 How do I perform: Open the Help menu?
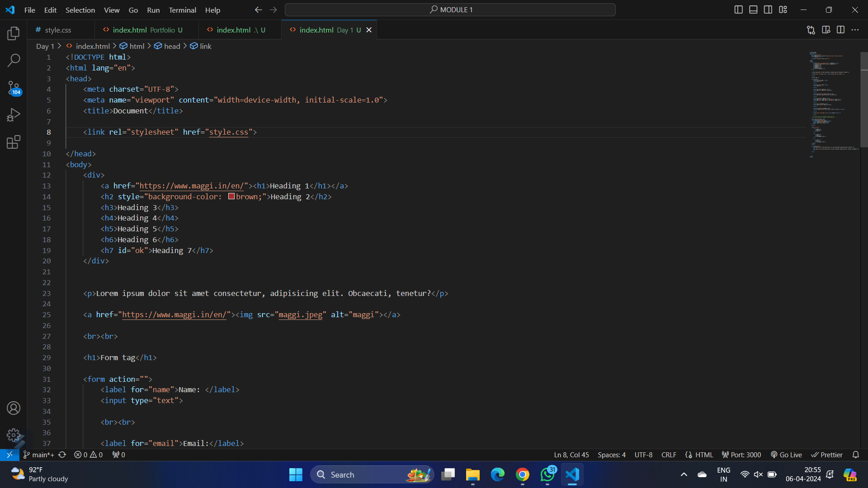(212, 10)
